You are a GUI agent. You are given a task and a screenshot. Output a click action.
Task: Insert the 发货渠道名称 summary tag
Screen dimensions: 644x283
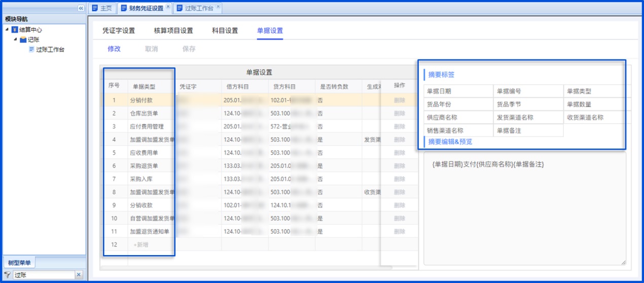point(528,118)
